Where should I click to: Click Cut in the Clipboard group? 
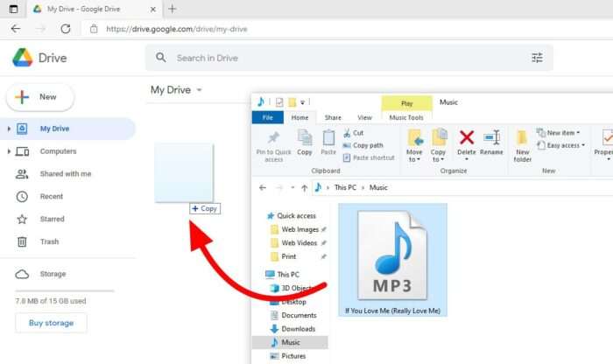click(x=354, y=133)
